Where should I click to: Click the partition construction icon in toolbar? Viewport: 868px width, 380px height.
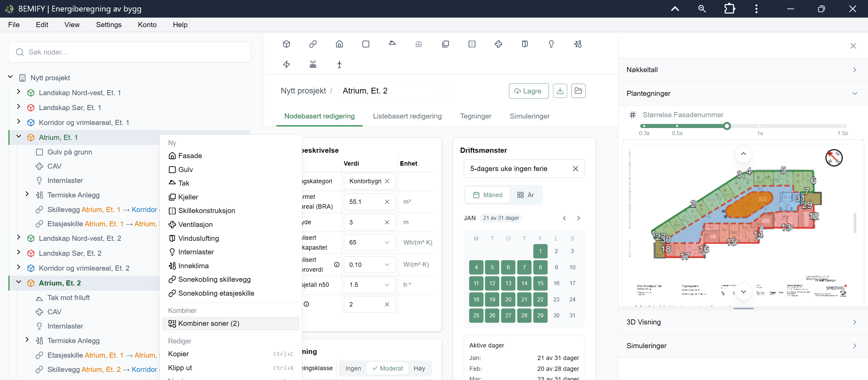472,44
